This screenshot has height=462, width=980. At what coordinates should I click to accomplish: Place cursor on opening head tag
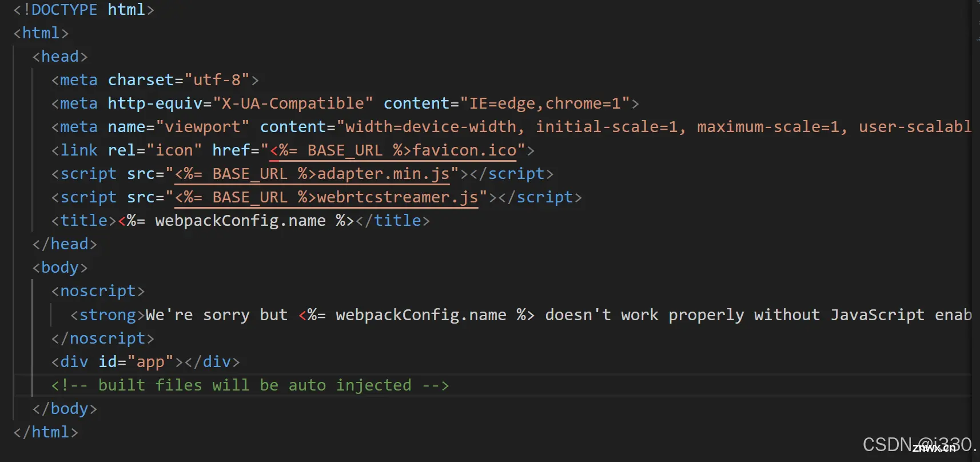[x=59, y=57]
